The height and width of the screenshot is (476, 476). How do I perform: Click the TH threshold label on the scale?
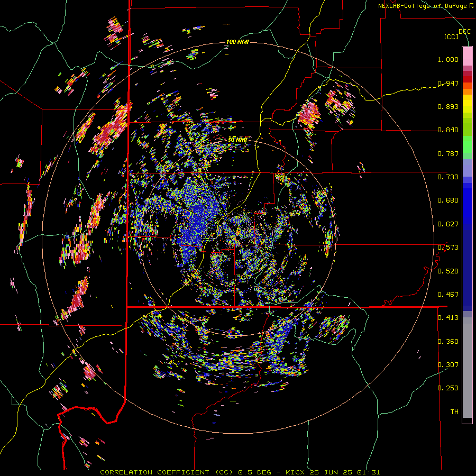coord(454,412)
